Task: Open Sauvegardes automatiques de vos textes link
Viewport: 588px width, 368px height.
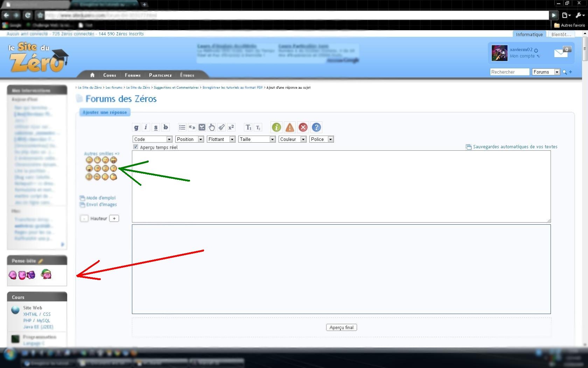Action: point(515,147)
